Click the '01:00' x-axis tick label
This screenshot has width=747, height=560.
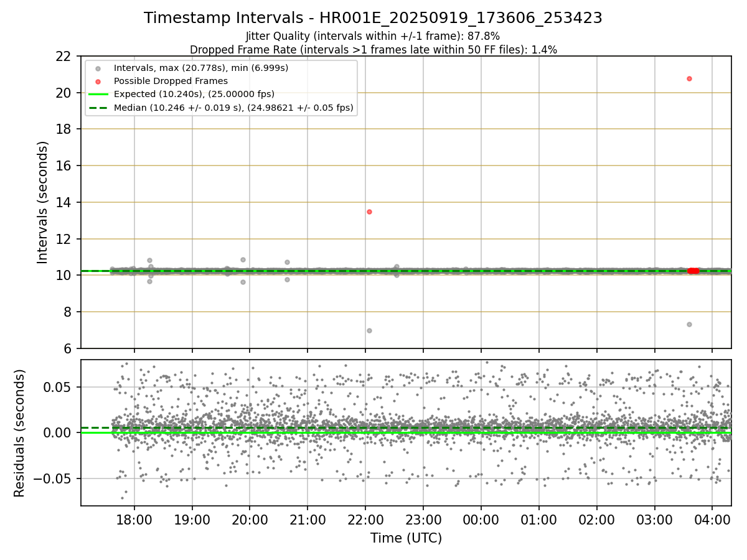(x=539, y=519)
